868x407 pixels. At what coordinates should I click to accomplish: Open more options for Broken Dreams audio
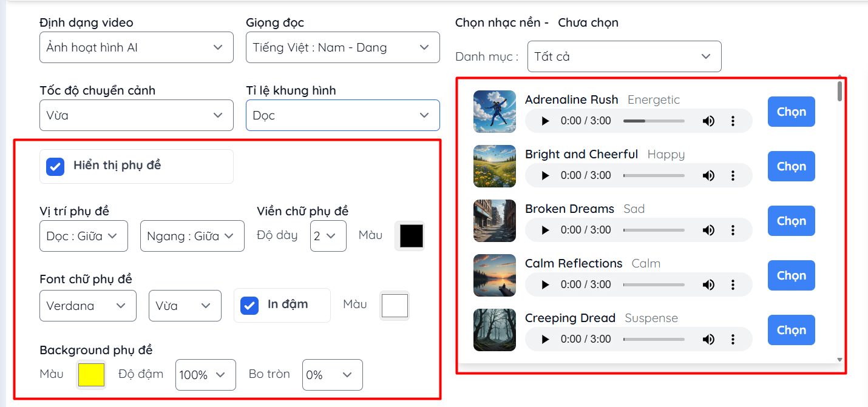click(x=733, y=230)
